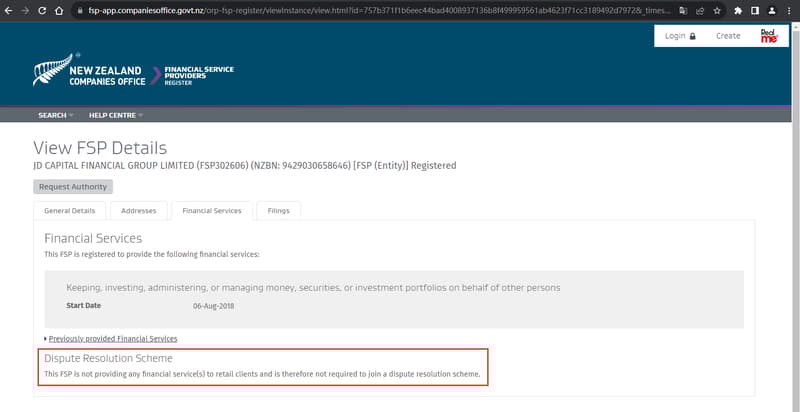This screenshot has width=800, height=412.
Task: Open the browser extensions puzzle icon
Action: (738, 10)
